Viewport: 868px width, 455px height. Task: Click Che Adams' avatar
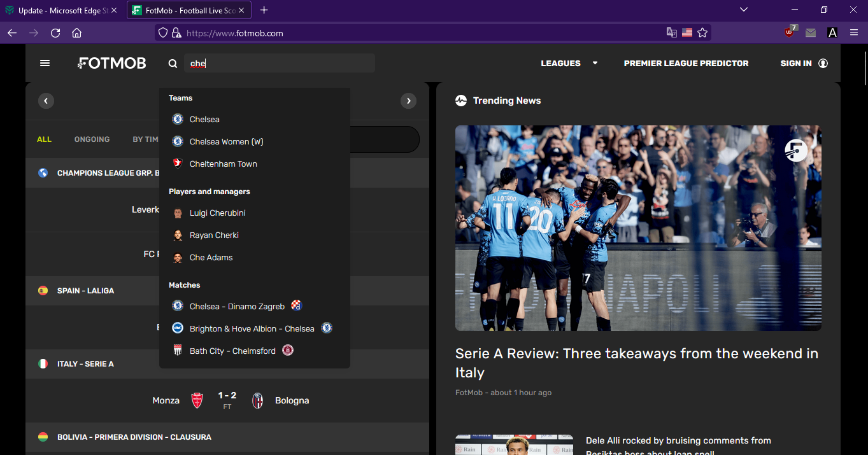[x=178, y=258]
